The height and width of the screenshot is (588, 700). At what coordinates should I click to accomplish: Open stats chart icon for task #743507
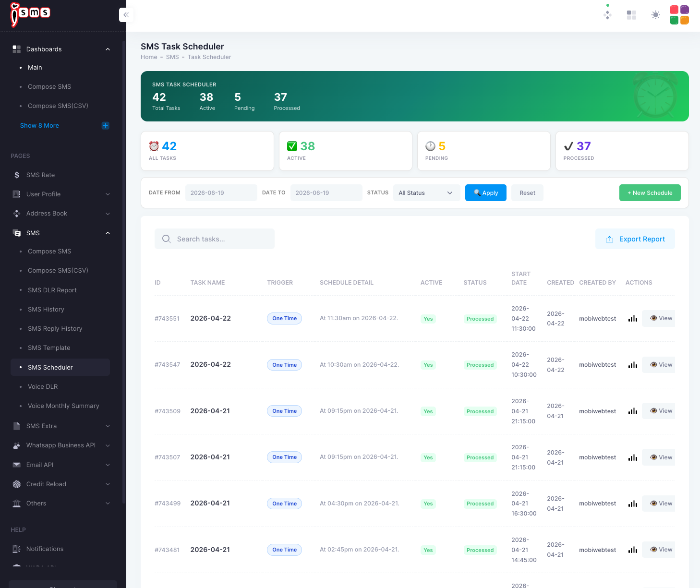tap(633, 457)
